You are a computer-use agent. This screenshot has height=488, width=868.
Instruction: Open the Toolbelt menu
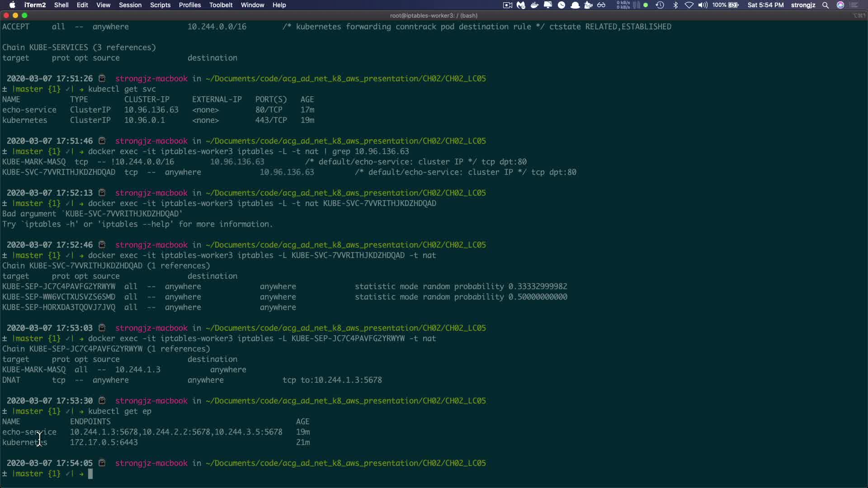point(221,5)
